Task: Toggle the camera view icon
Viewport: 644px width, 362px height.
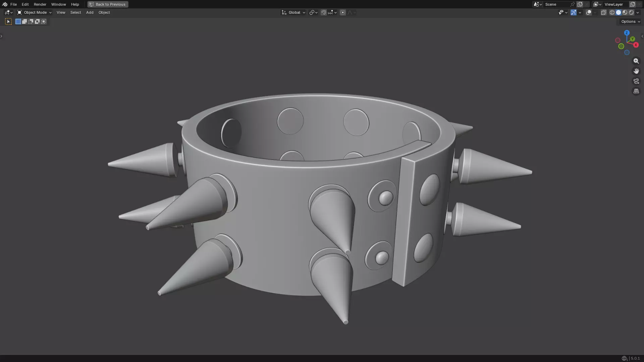Action: tap(636, 81)
